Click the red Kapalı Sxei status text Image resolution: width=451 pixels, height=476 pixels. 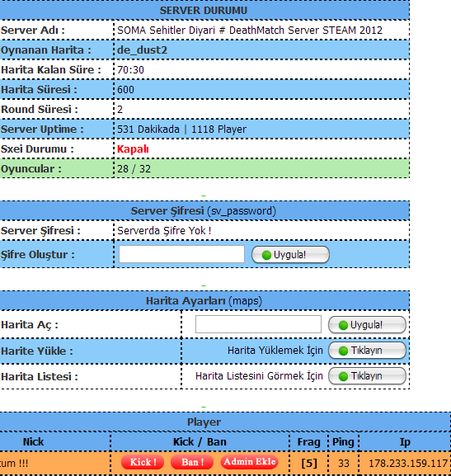[x=133, y=149]
